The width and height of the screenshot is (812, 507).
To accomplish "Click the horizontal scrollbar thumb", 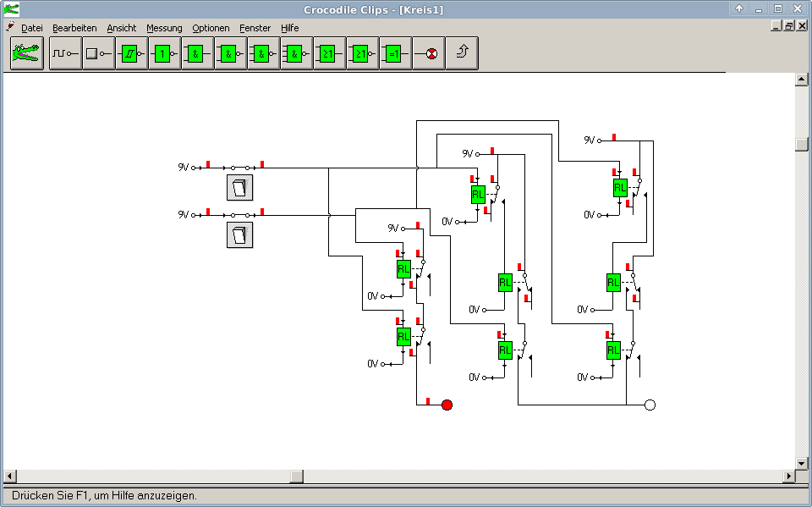I will pos(297,477).
